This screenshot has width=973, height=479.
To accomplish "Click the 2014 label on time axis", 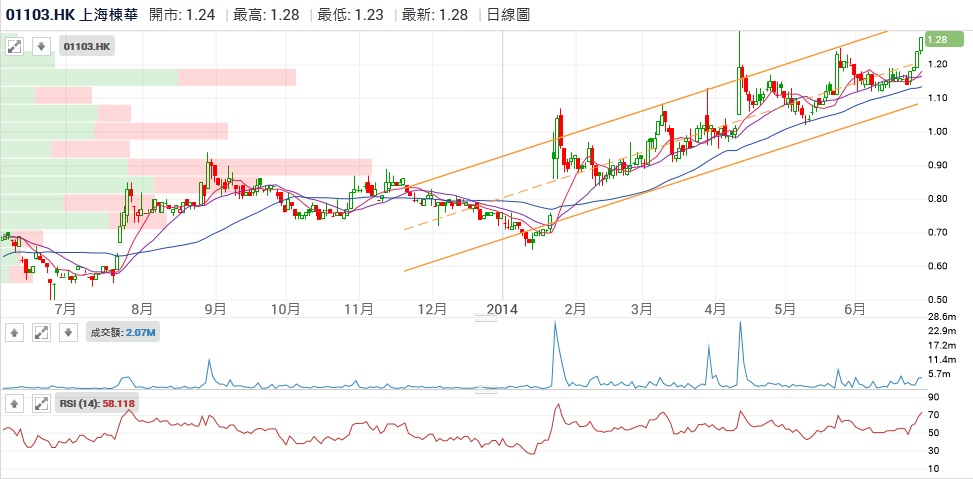I will click(503, 309).
